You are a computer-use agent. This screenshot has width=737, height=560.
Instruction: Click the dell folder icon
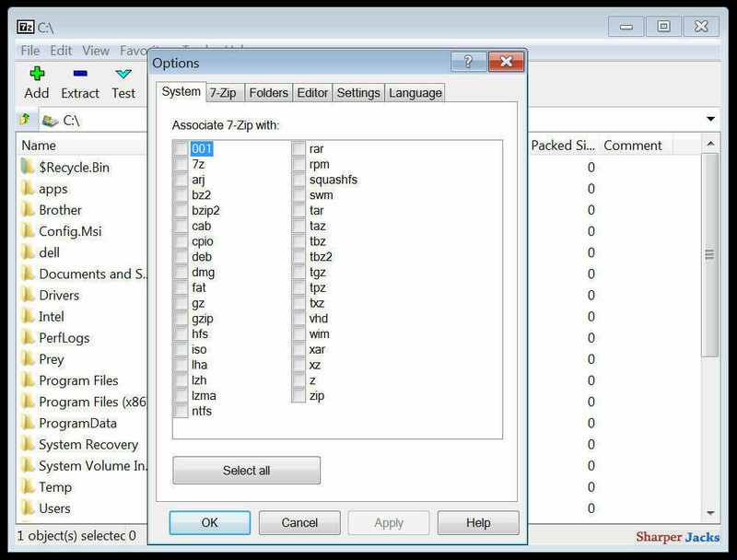[x=29, y=252]
